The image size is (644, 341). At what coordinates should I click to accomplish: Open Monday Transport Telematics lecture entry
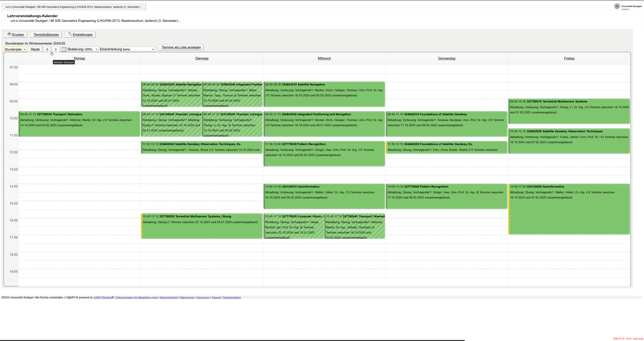(x=80, y=124)
